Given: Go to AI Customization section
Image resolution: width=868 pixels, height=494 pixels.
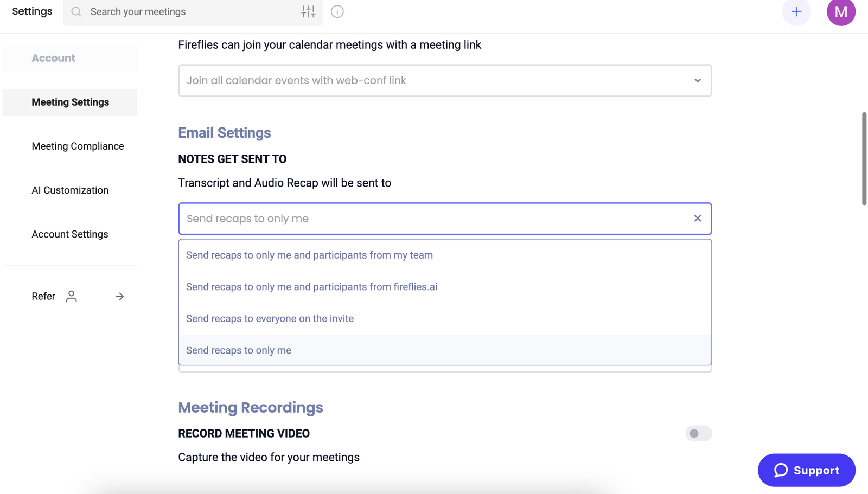Looking at the screenshot, I should 70,190.
